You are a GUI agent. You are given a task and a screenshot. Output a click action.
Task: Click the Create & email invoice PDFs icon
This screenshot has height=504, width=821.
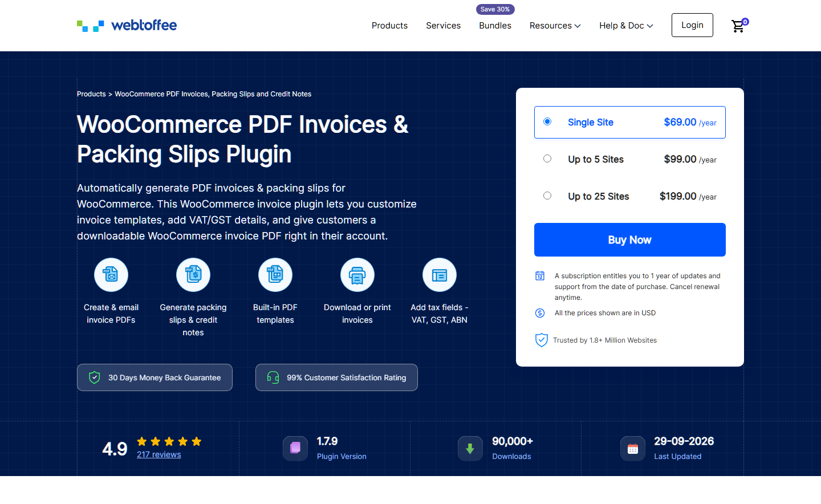pos(111,275)
